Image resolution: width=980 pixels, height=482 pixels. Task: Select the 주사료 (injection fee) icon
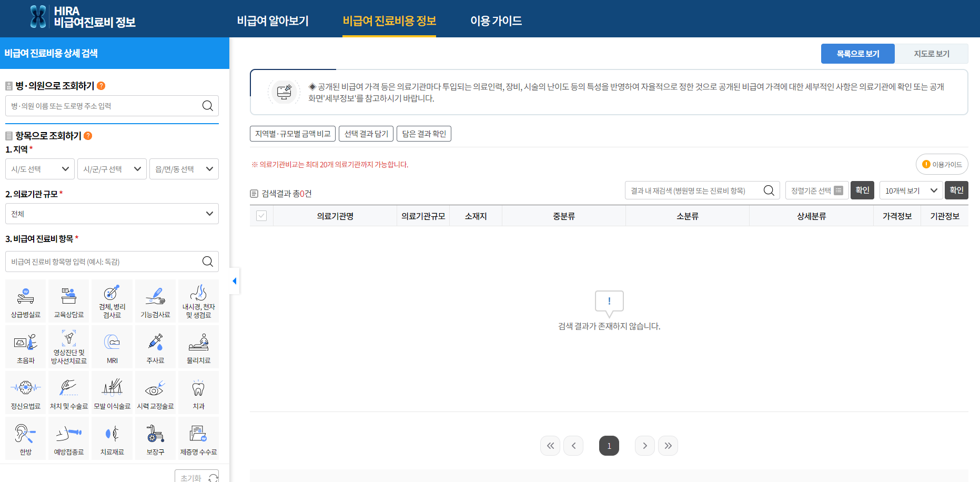pos(155,346)
